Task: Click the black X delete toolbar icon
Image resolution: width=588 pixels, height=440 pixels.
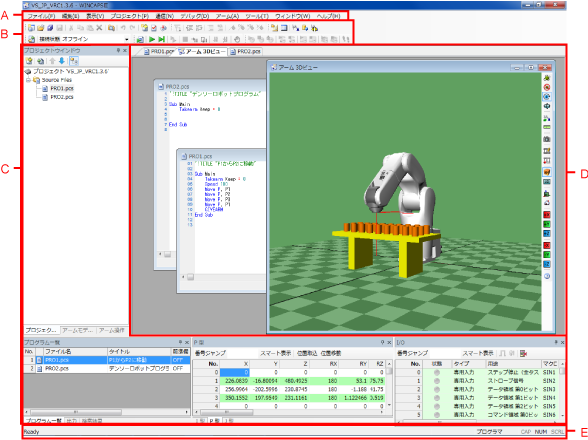Action: 99,28
